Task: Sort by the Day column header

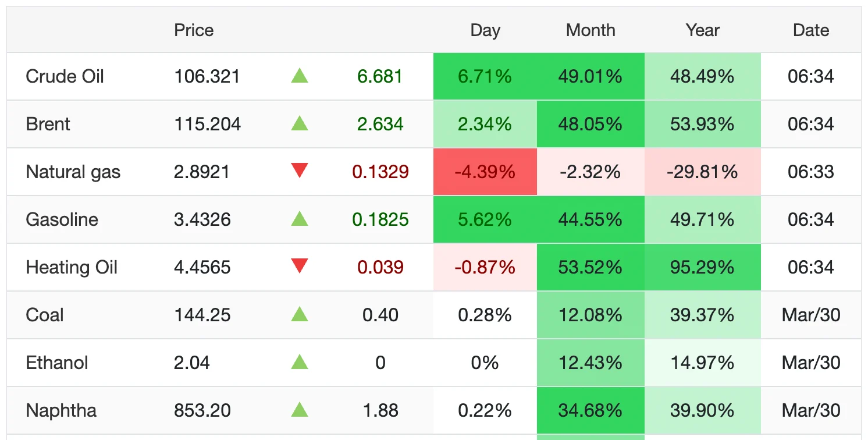Action: [485, 30]
